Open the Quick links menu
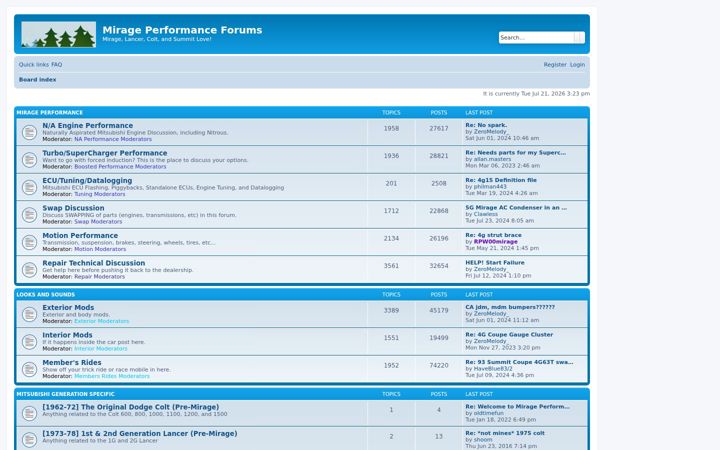This screenshot has width=720, height=450. [x=34, y=65]
